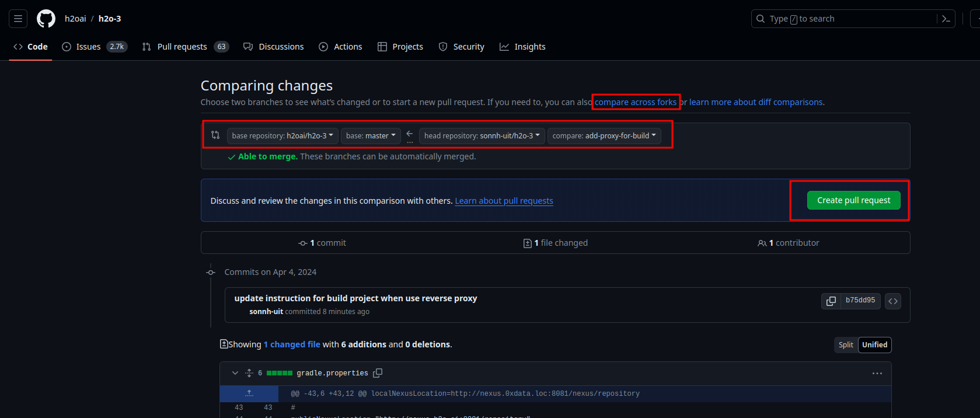Copy the full SHA for b75dd95

coord(831,301)
